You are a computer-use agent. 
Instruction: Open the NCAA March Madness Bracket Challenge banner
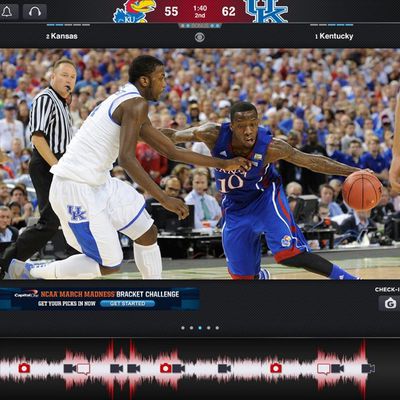coord(100,299)
